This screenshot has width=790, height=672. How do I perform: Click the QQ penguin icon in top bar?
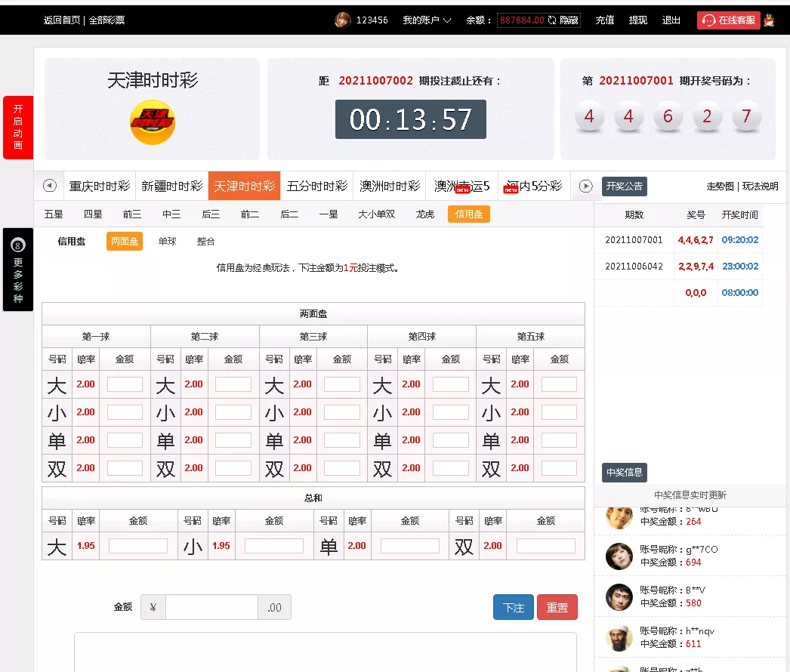(770, 20)
